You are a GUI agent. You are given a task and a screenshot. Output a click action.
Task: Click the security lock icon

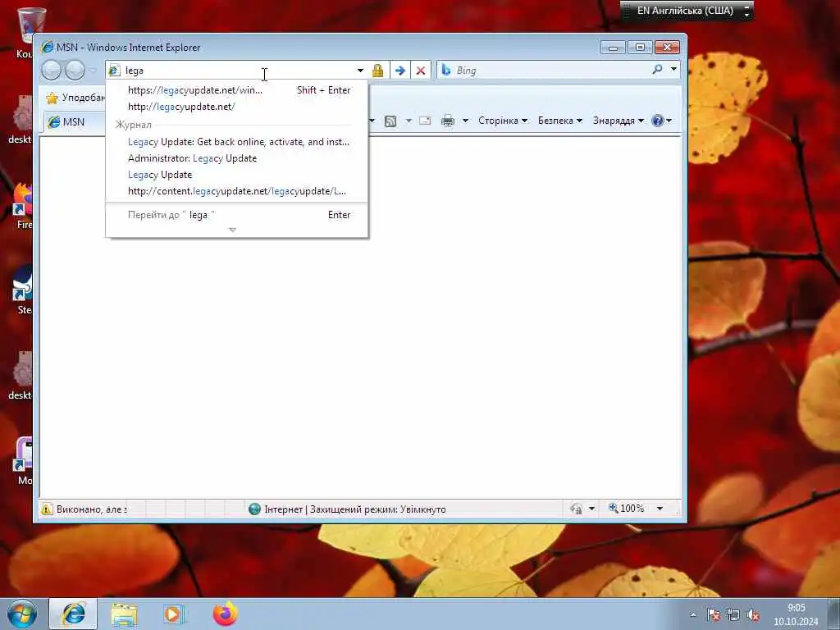(x=377, y=71)
